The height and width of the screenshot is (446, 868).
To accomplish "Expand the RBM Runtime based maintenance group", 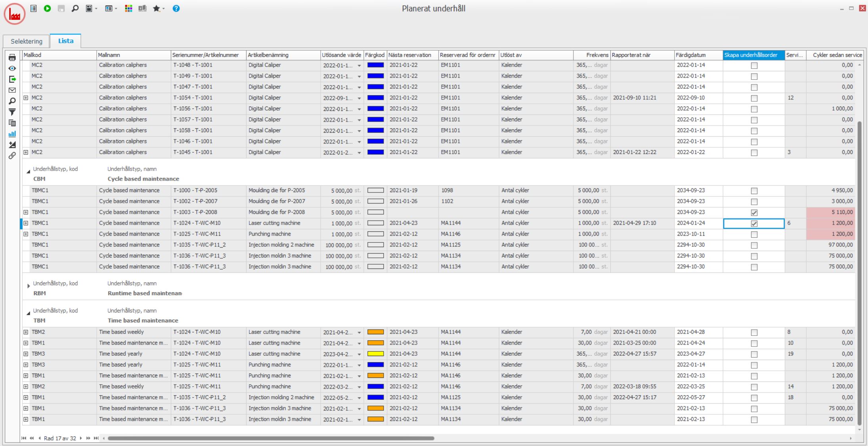I will [x=29, y=286].
